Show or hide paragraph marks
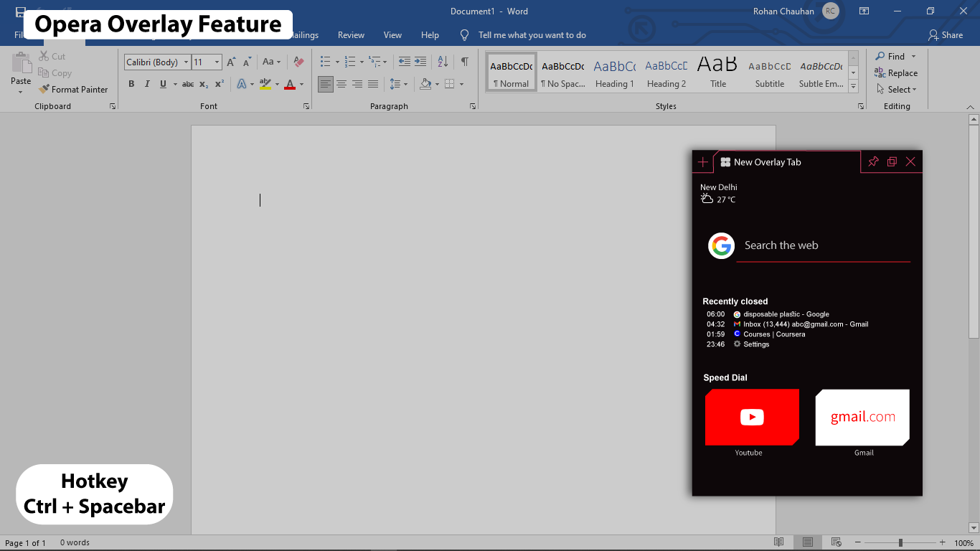Image resolution: width=980 pixels, height=551 pixels. point(465,62)
